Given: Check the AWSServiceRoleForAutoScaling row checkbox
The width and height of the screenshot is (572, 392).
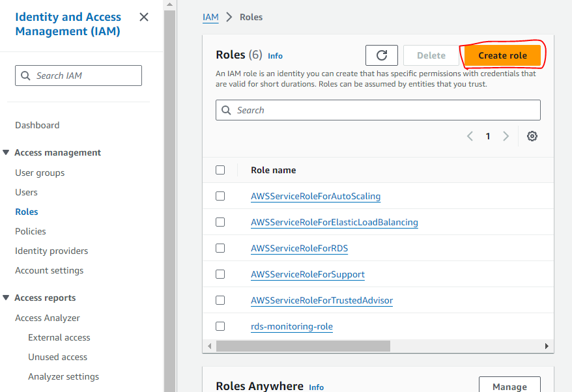Looking at the screenshot, I should coord(220,196).
